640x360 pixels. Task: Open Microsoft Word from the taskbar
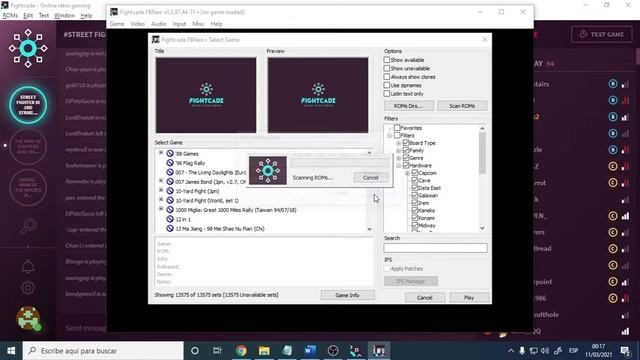(x=310, y=351)
